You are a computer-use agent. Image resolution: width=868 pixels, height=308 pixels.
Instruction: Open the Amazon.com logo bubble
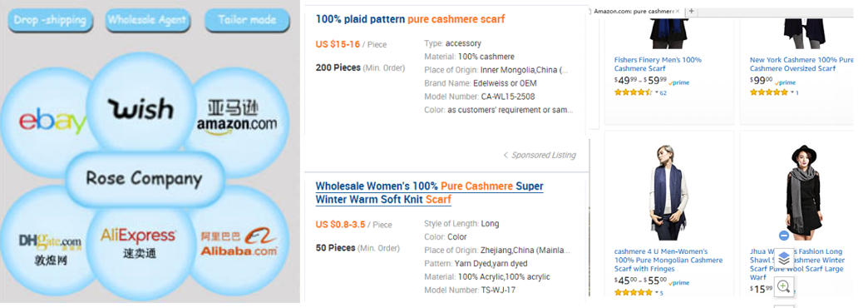[236, 117]
